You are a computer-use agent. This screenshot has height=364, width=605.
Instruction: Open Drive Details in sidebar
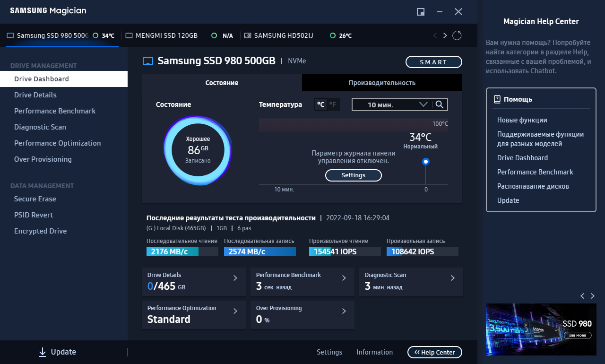(64, 95)
